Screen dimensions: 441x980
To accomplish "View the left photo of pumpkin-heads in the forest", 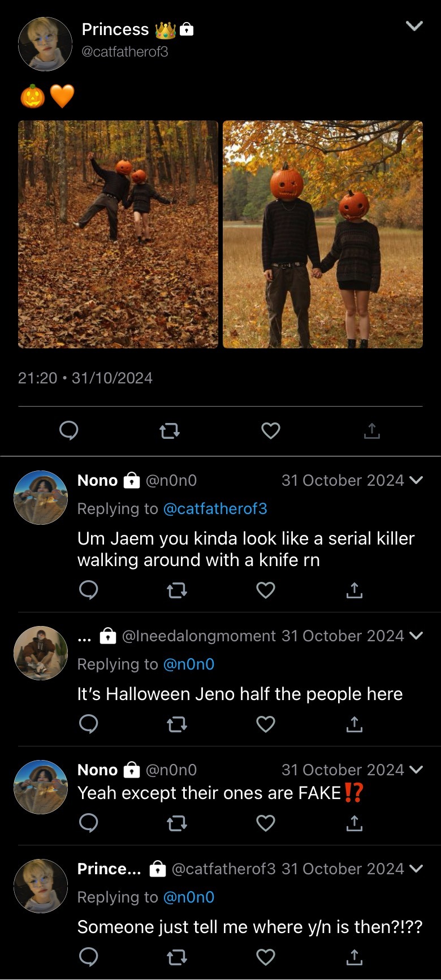I will (118, 234).
